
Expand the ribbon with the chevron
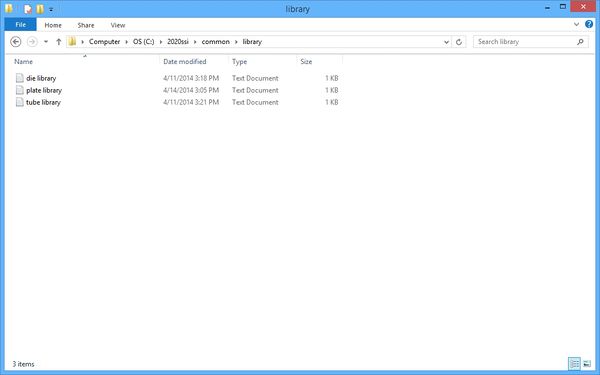point(576,24)
